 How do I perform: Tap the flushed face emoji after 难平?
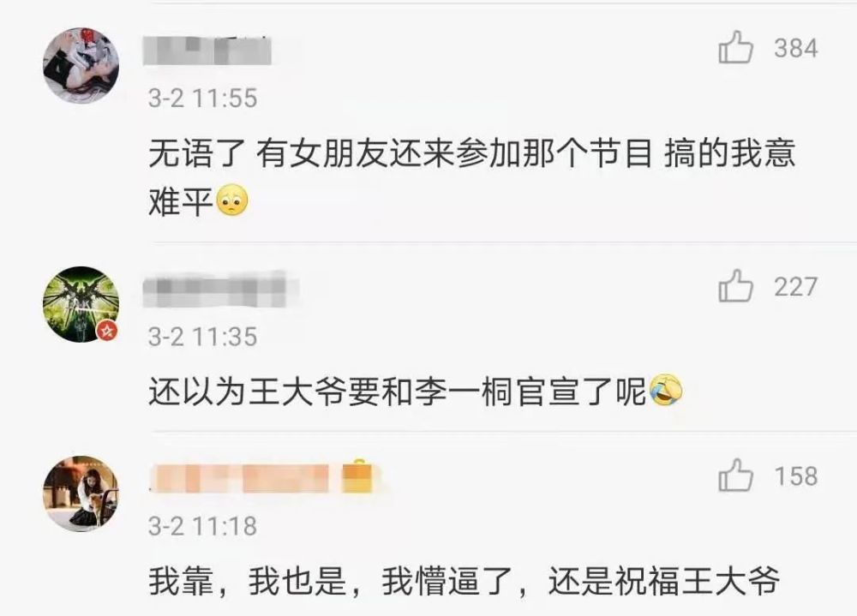click(233, 200)
